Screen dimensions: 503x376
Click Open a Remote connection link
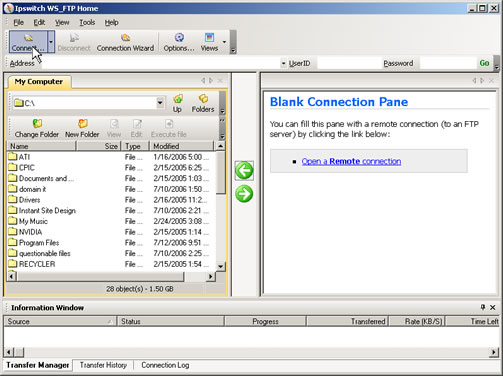coord(351,161)
